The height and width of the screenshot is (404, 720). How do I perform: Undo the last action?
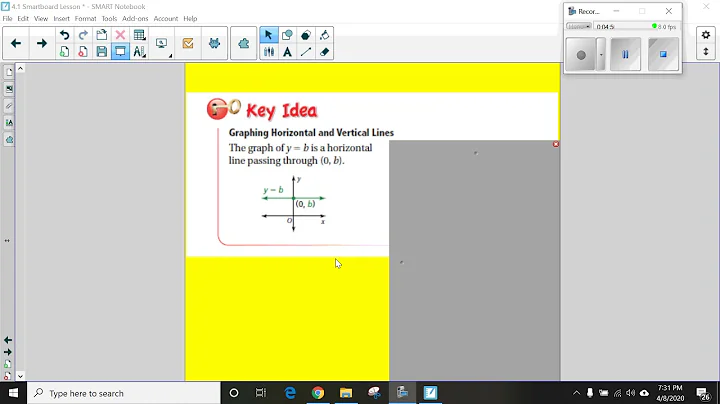tap(64, 35)
